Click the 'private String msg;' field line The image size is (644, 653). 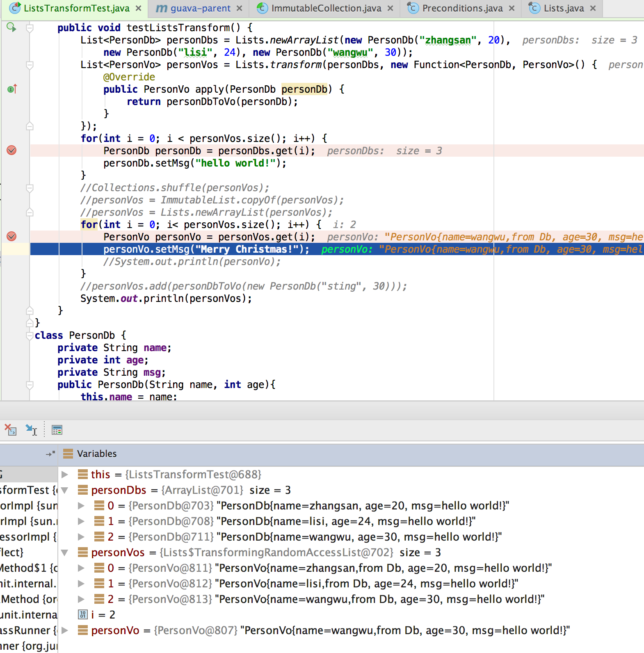coord(112,372)
